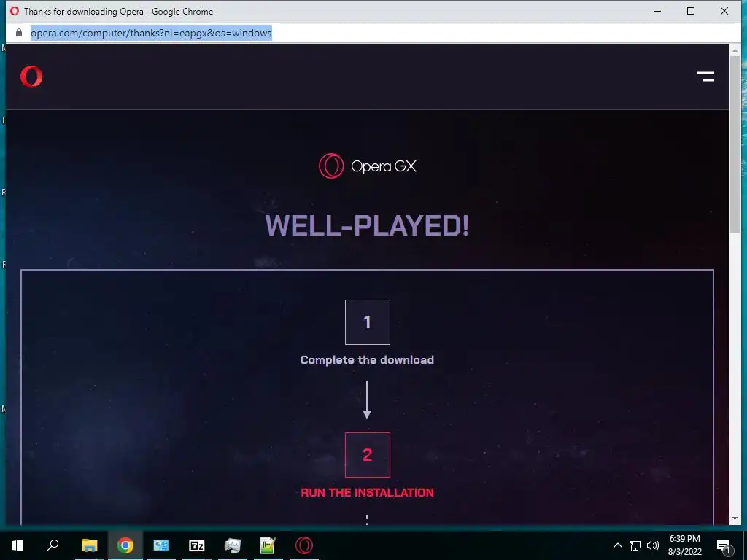Select the URL in the address bar
This screenshot has width=747, height=560.
coord(151,33)
